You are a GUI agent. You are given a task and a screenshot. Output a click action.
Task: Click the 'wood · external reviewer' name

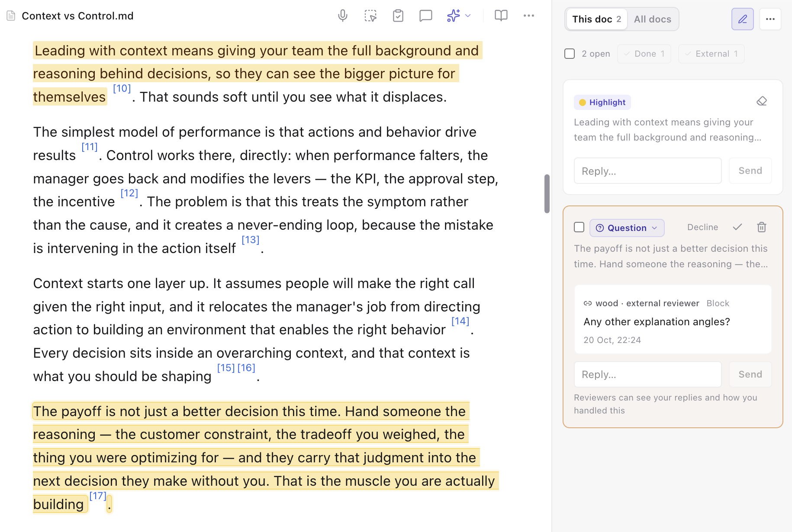coord(647,303)
